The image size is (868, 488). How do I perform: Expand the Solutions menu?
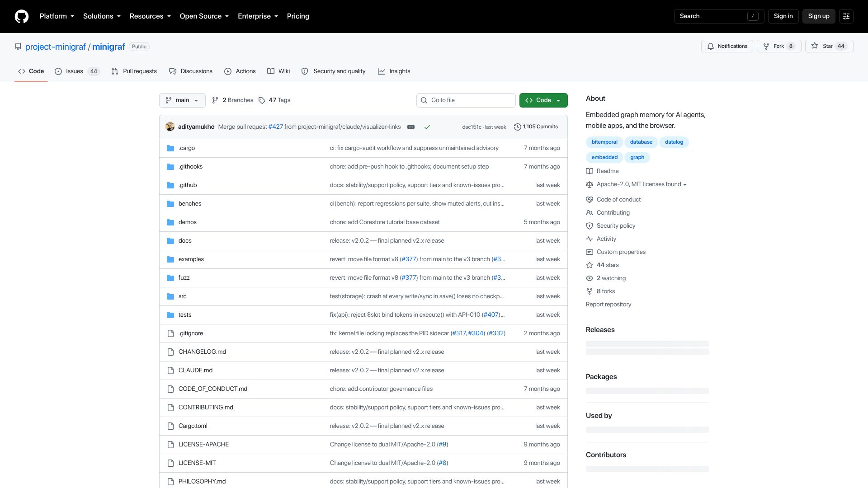[x=102, y=16]
